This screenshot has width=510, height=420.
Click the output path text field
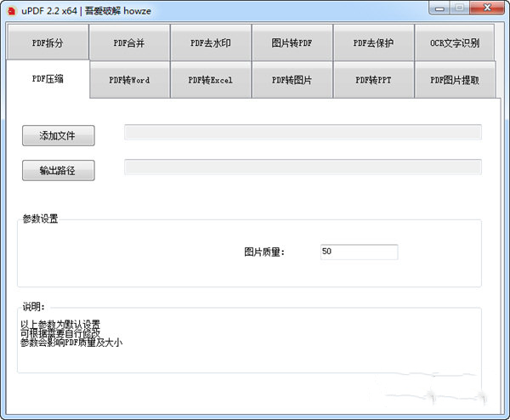tap(303, 167)
